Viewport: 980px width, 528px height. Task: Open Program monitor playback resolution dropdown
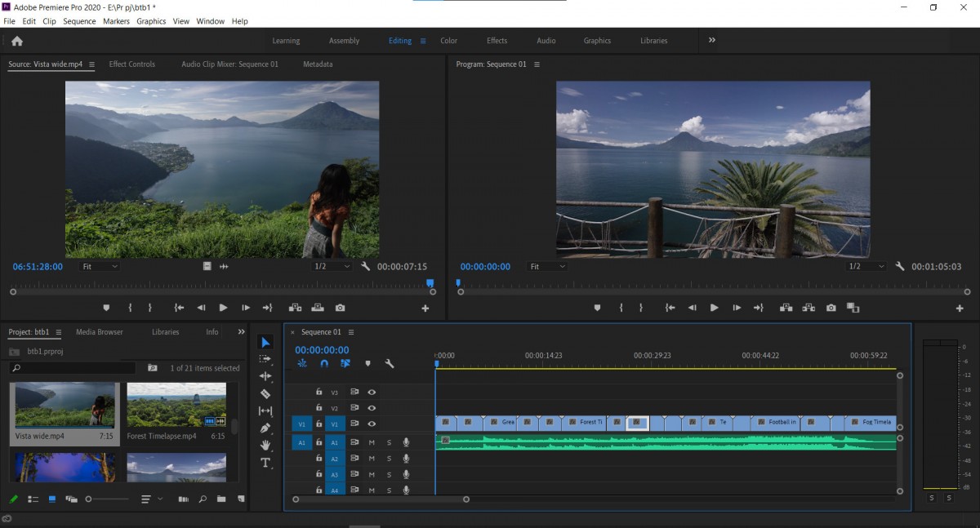[x=866, y=266]
